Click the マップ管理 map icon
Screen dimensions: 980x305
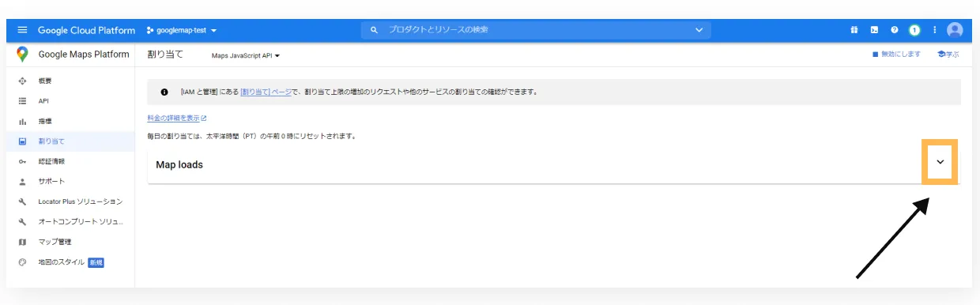[22, 242]
